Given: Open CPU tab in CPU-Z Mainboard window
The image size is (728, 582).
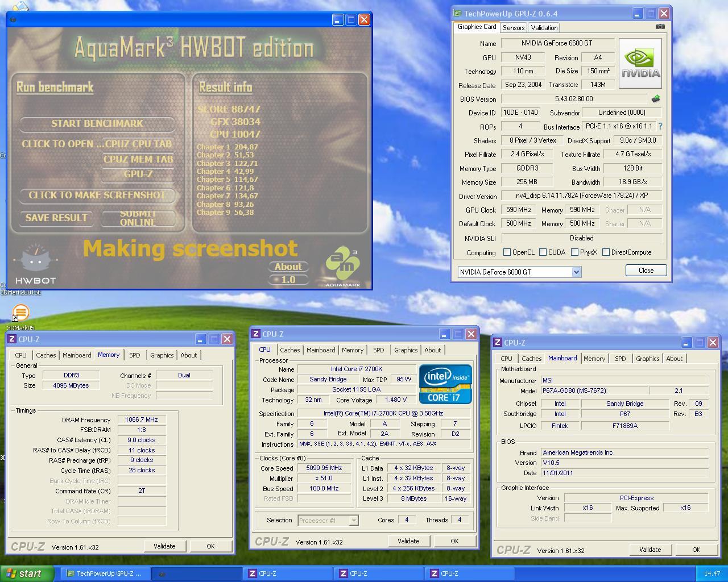Looking at the screenshot, I should (x=506, y=358).
